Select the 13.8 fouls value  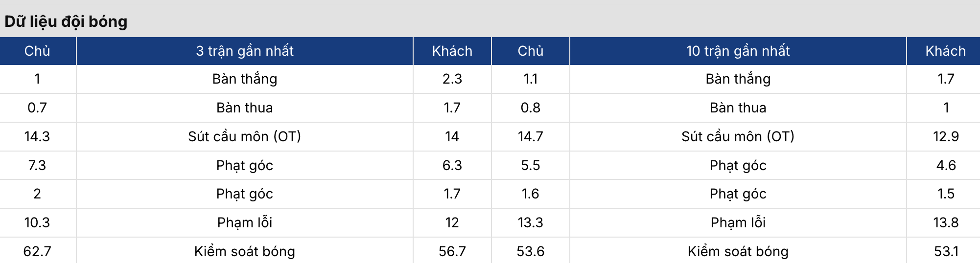point(946,222)
